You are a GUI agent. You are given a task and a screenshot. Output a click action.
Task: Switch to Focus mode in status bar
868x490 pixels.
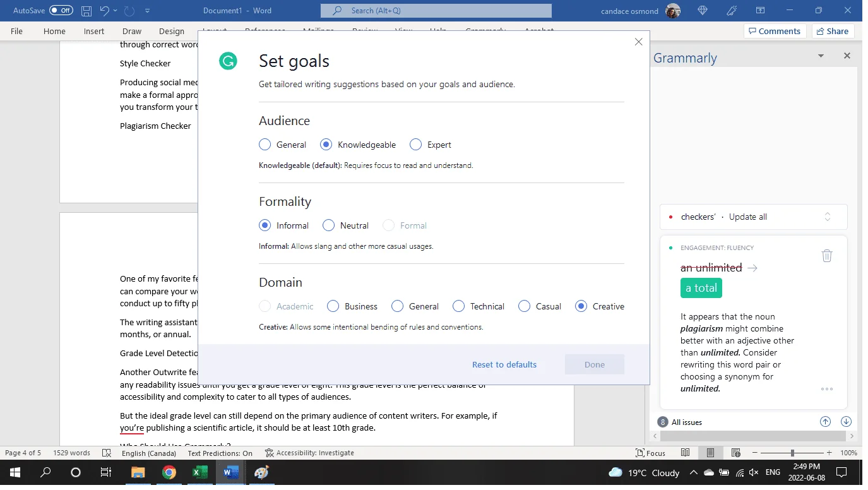[x=650, y=453]
